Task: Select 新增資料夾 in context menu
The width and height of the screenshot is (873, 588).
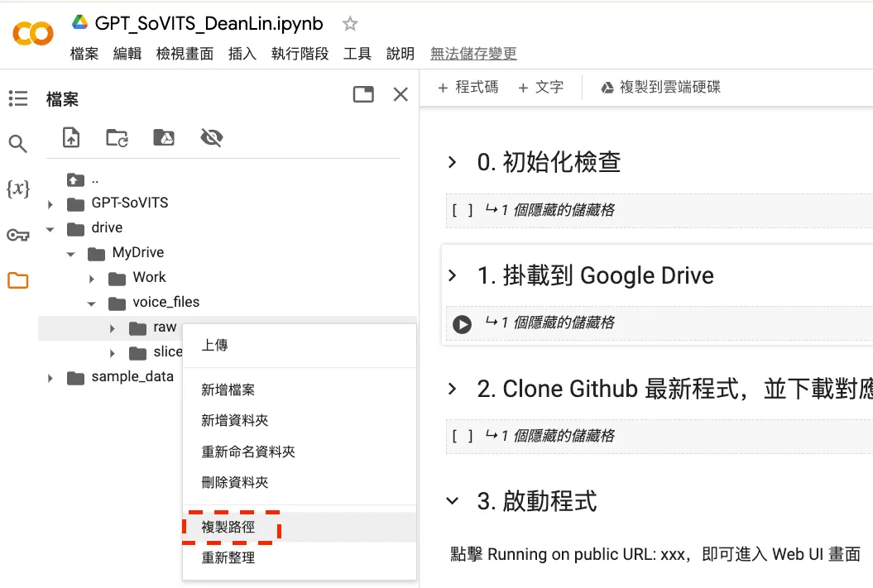Action: 300,421
